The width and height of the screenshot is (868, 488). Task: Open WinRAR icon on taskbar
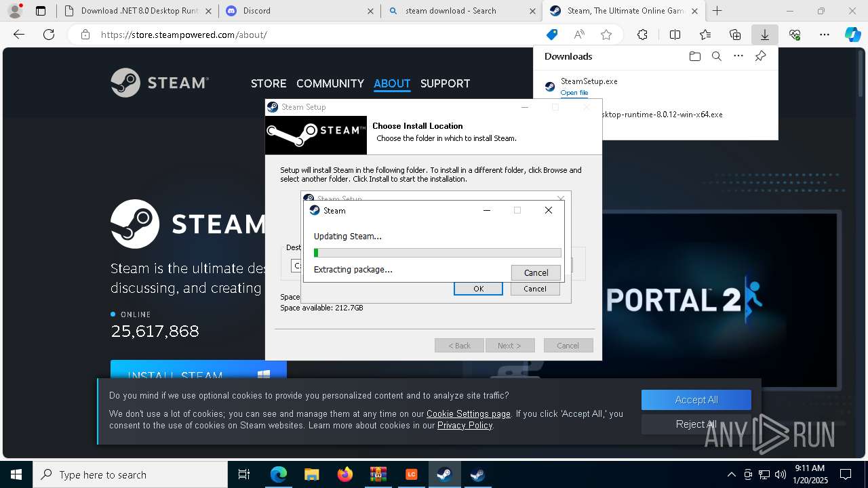(x=378, y=474)
